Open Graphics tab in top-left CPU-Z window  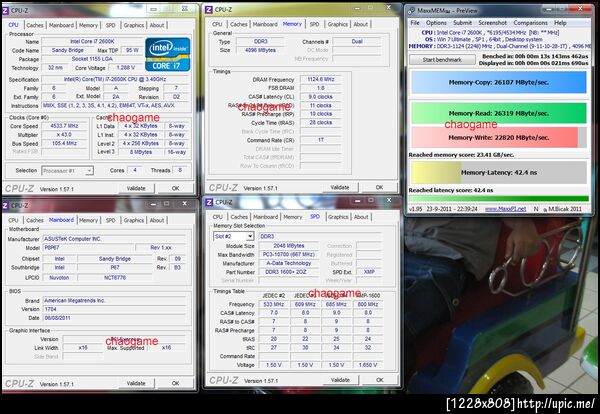134,25
